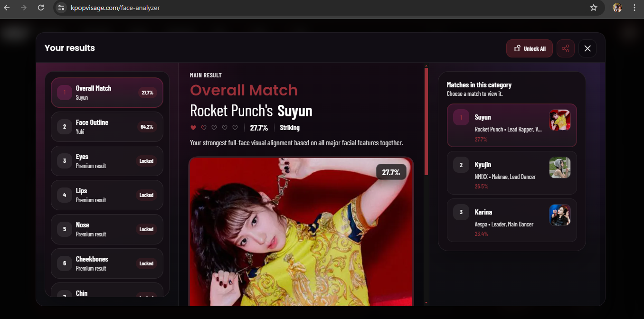644x319 pixels.
Task: Click the Striking label
Action: tap(290, 128)
